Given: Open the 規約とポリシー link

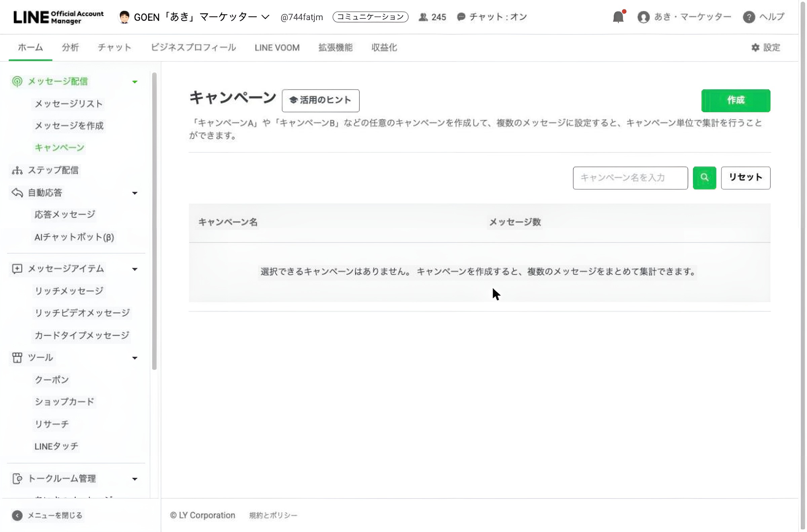Looking at the screenshot, I should click(273, 516).
